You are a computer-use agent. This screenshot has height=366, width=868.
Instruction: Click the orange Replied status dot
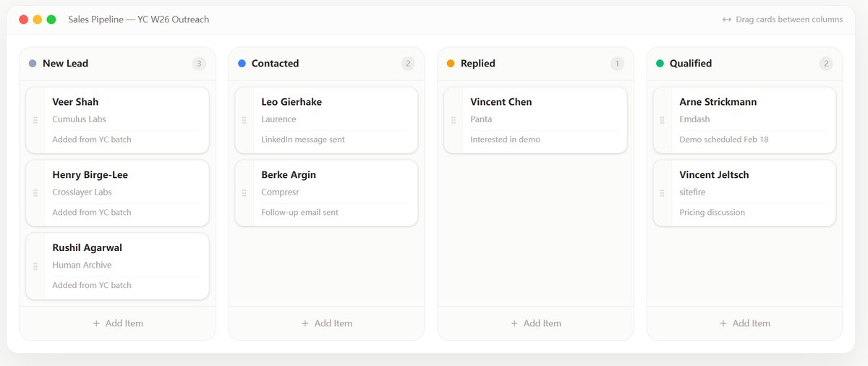pos(451,64)
